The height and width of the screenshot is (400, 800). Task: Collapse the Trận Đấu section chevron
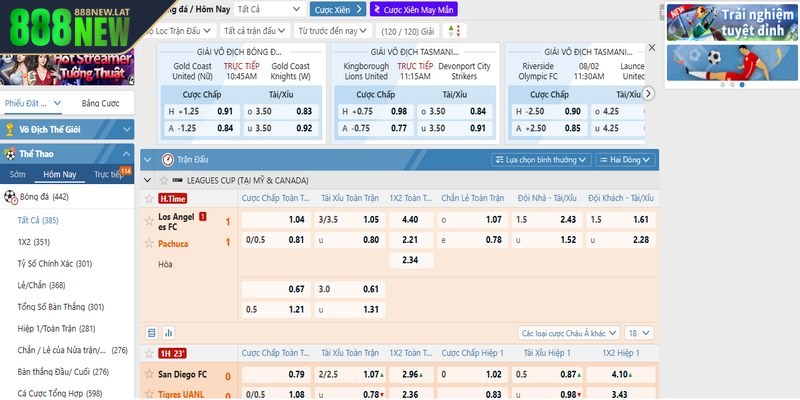pos(147,160)
